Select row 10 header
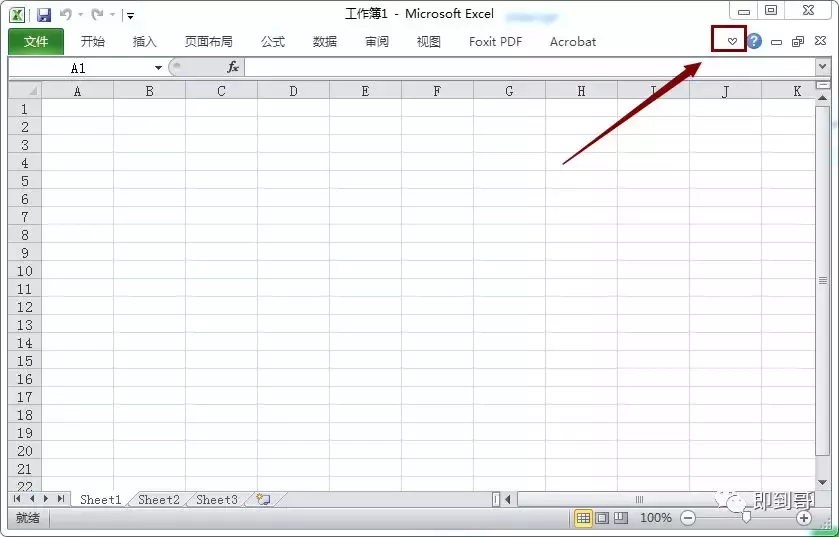 pyautogui.click(x=25, y=271)
